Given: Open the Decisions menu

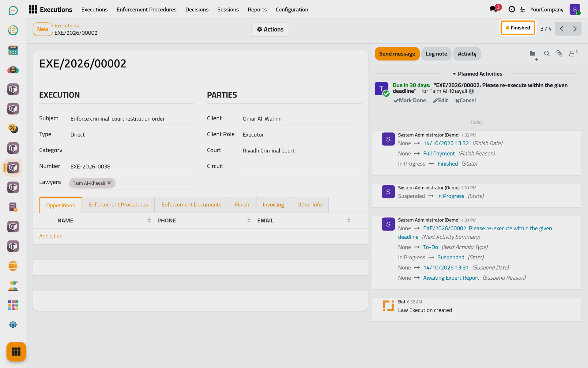Looking at the screenshot, I should [197, 10].
